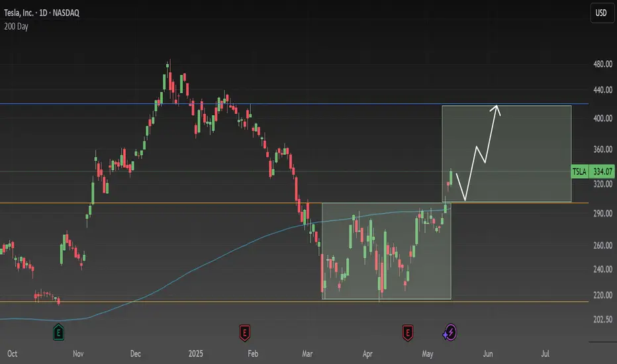Screen dimensions: 617x364
Task: Click the 290.00 price axis label
Action: pyautogui.click(x=602, y=213)
